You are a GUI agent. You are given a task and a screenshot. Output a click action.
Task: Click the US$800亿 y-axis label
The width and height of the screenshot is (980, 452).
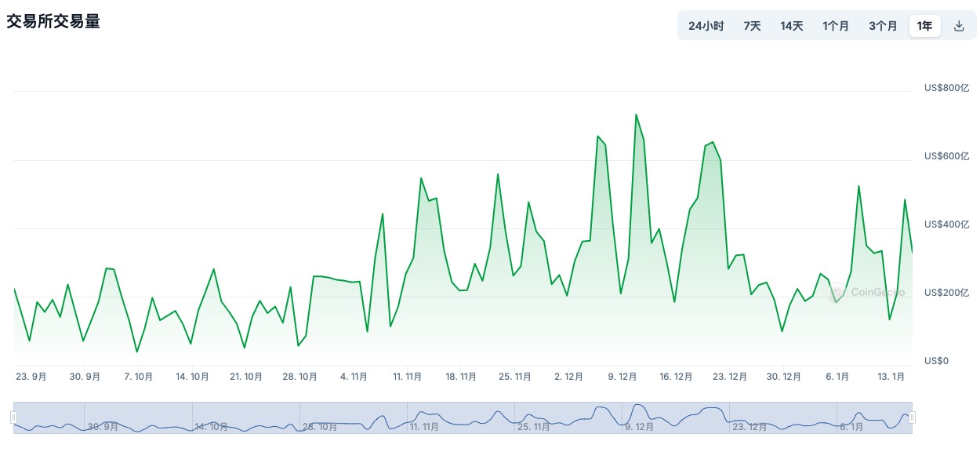click(x=947, y=88)
